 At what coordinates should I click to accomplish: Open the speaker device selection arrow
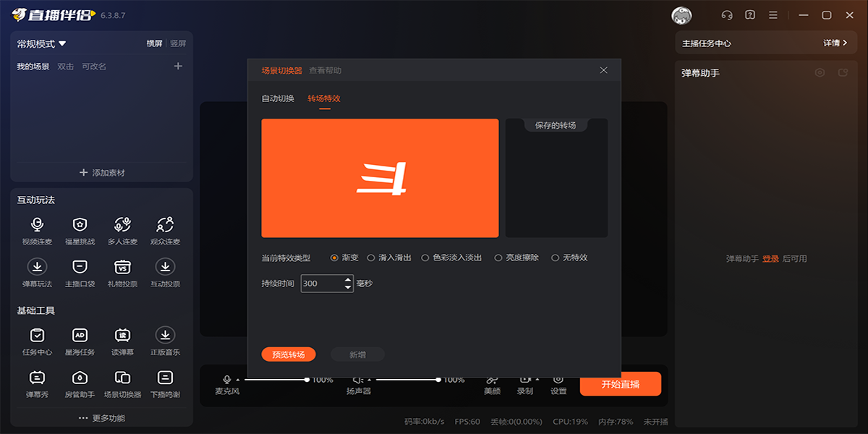click(x=370, y=378)
